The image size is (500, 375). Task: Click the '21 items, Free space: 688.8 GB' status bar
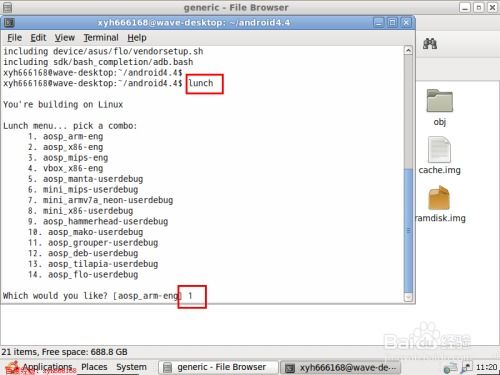64,352
